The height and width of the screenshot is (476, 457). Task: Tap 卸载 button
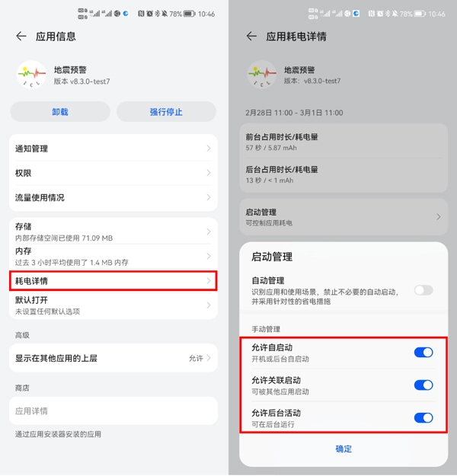[60, 112]
